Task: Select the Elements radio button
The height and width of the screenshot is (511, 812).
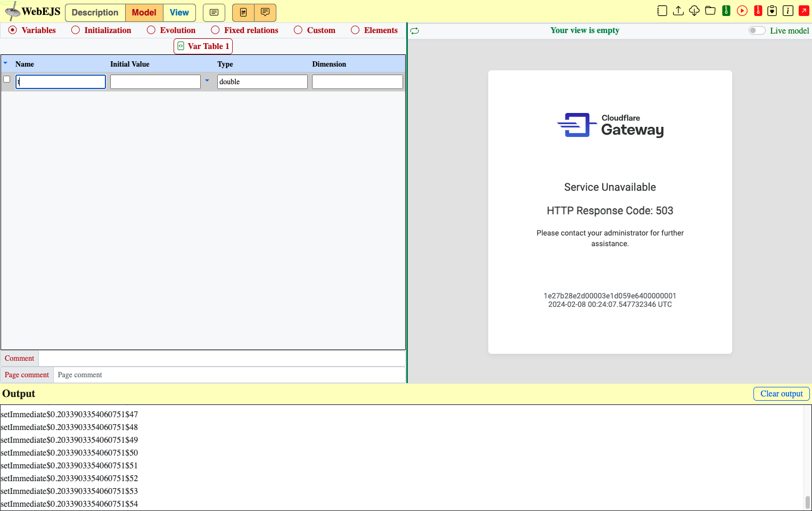Action: click(x=355, y=30)
